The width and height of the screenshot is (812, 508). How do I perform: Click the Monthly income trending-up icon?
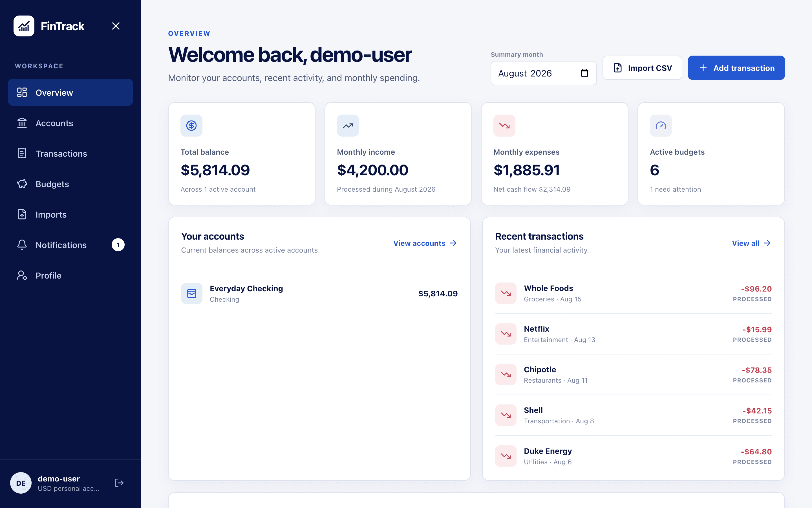[x=348, y=126]
